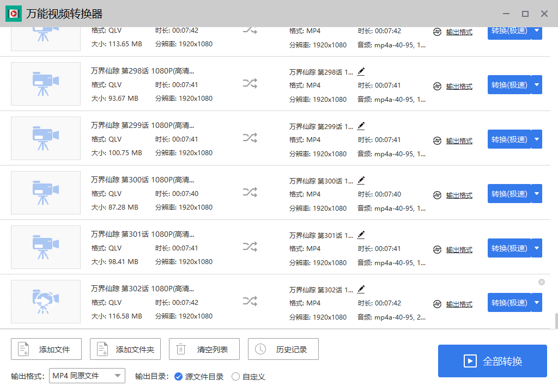Select thumbnail of 第301话 video
558x392 pixels.
pyautogui.click(x=46, y=247)
